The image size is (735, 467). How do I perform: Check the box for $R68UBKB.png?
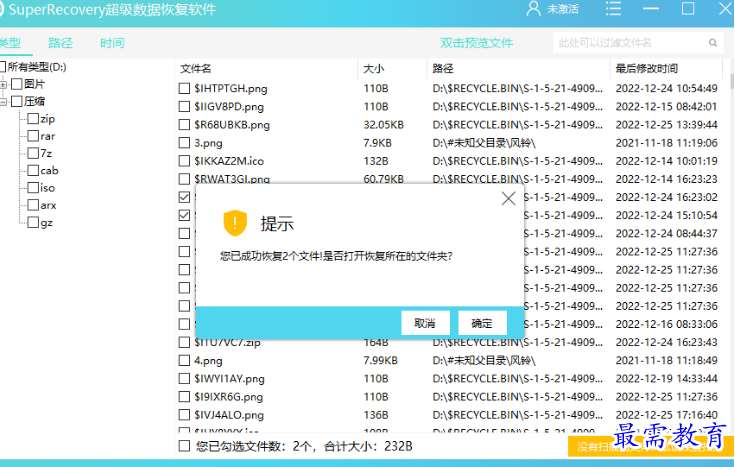coord(184,125)
